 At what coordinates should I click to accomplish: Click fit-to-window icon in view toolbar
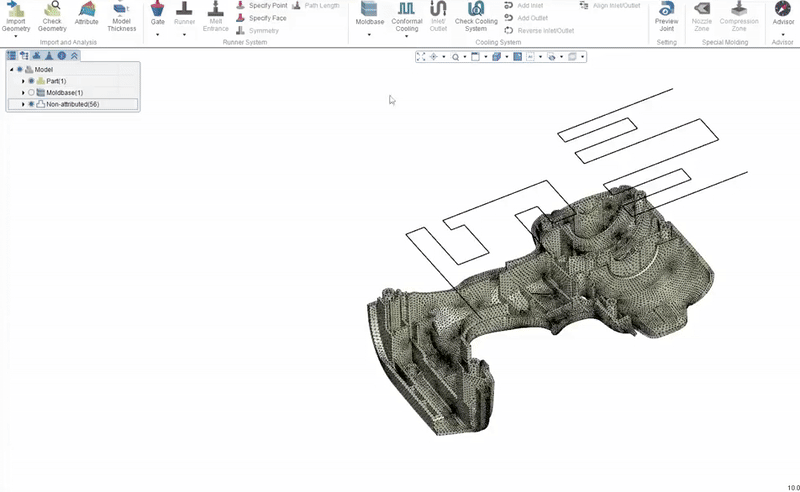(420, 57)
